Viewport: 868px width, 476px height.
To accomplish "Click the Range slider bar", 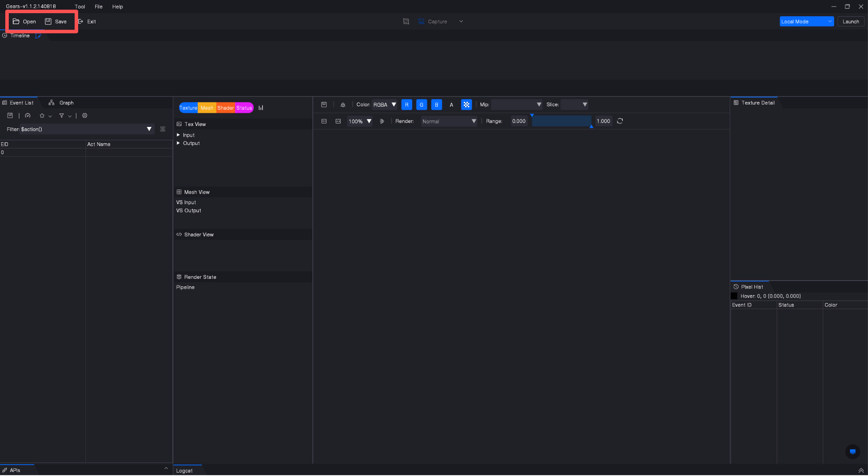I will coord(562,121).
